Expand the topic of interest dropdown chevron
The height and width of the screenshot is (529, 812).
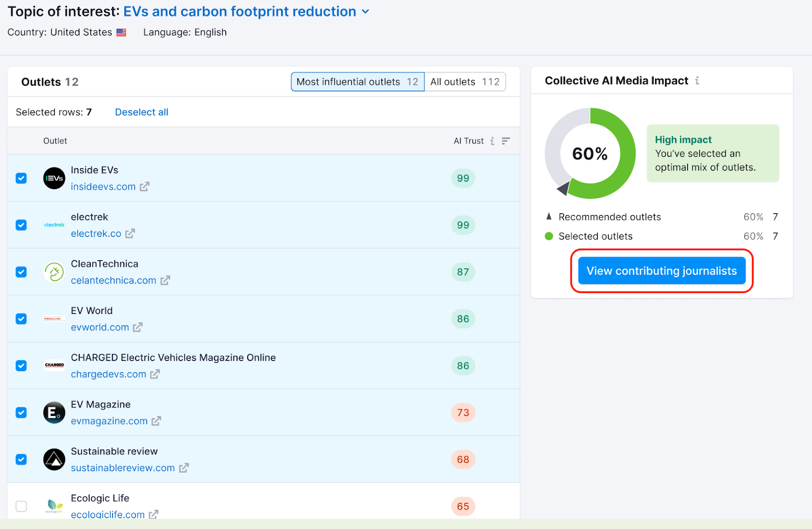click(365, 12)
